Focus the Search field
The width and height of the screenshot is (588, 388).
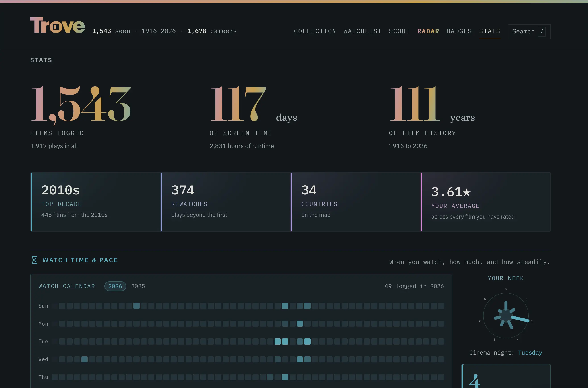(x=529, y=31)
